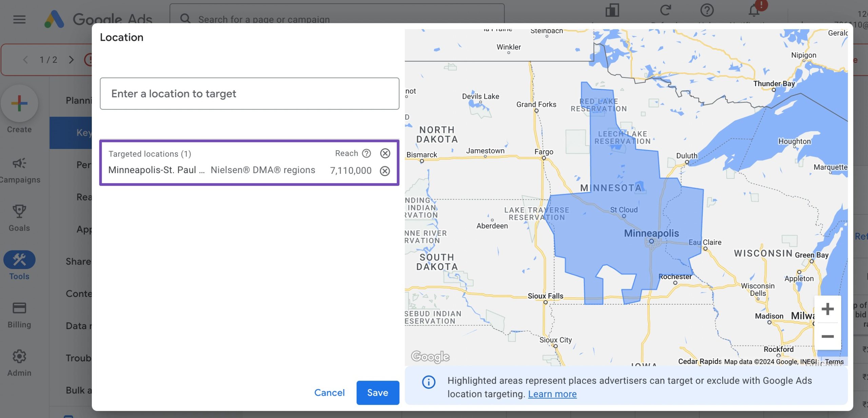Click the help question mark icon

click(x=367, y=154)
